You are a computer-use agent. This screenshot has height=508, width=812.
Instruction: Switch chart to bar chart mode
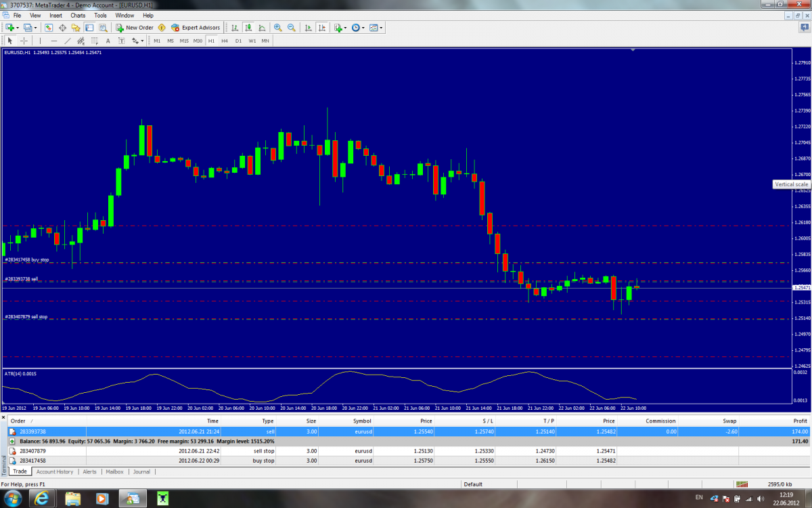pos(235,28)
